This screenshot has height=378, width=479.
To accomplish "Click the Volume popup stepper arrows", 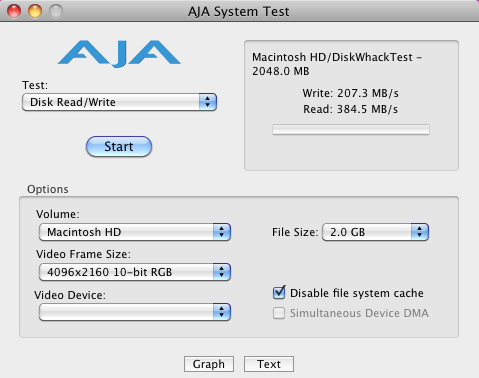I will tap(222, 232).
